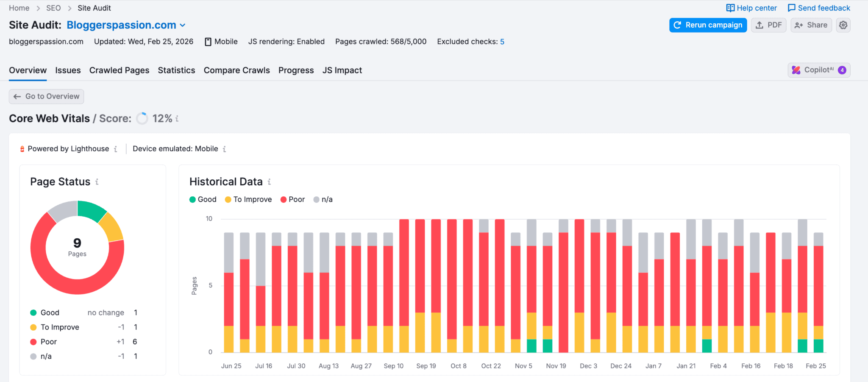
Task: Click the To Improve row in Page Status
Action: click(84, 327)
